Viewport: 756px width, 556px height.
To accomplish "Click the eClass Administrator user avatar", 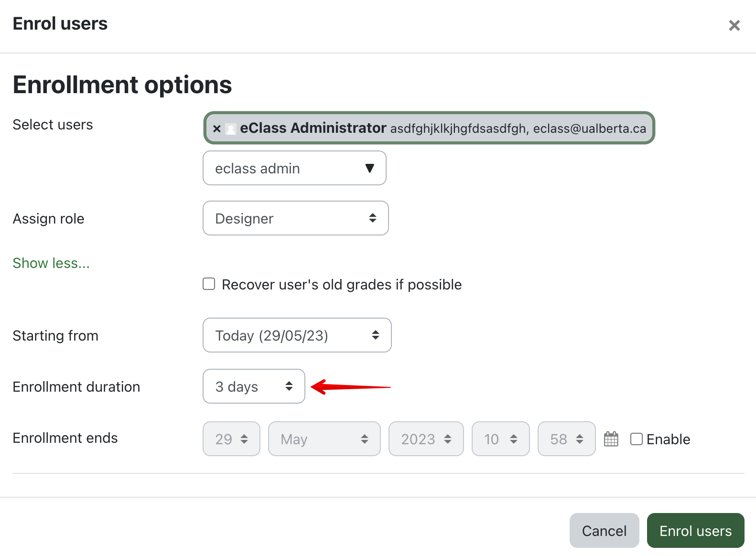I will click(231, 129).
